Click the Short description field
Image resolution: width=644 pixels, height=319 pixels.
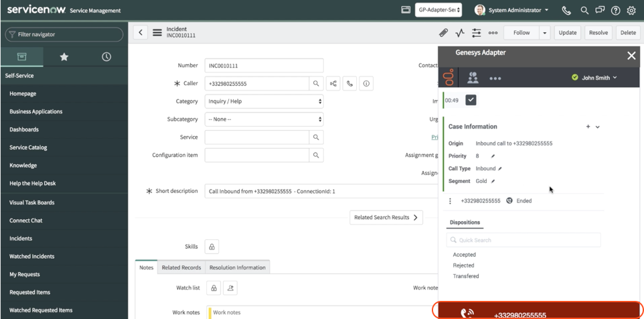(x=321, y=191)
